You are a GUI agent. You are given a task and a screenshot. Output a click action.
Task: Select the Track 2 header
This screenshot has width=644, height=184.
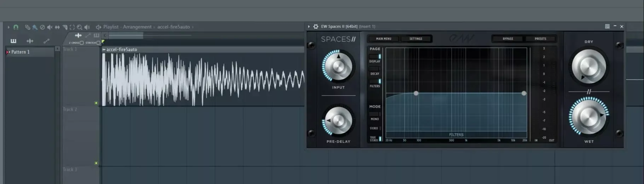click(x=81, y=136)
